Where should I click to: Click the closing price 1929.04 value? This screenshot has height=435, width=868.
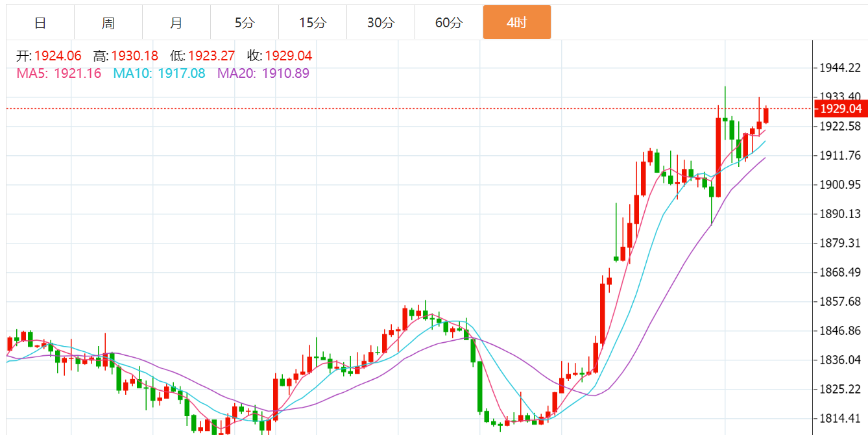(x=288, y=56)
